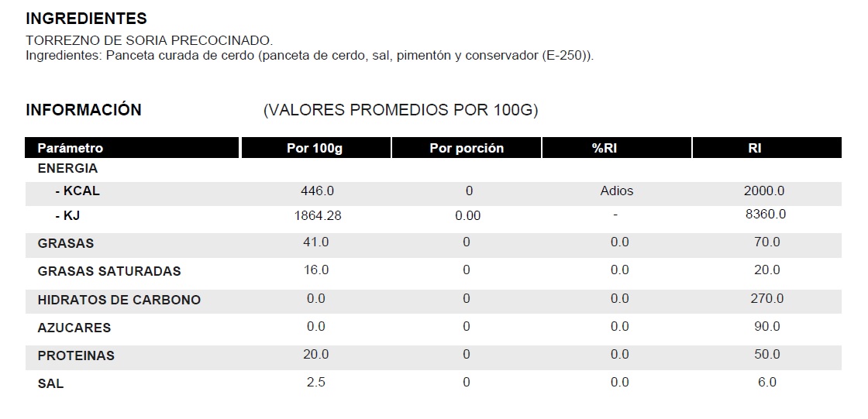The image size is (868, 419).
Task: Select the Panceta curada de cerdo ingredients line
Action: (310, 56)
